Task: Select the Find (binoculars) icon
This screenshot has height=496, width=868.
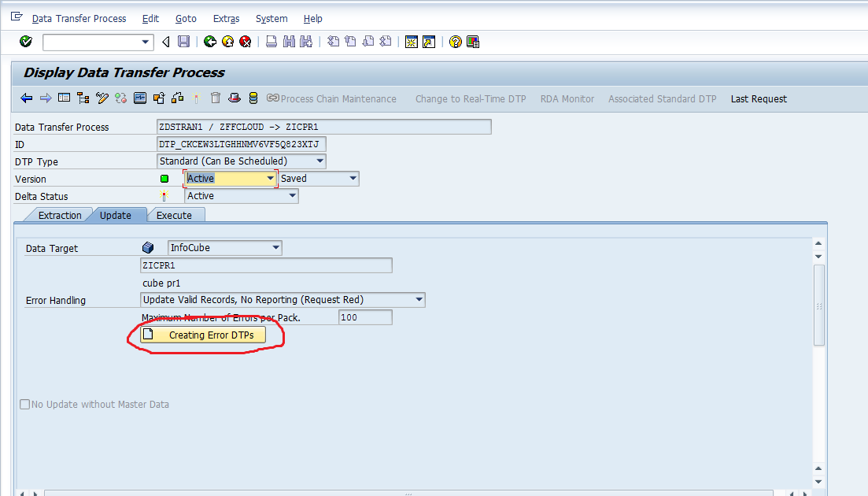Action: click(x=287, y=41)
